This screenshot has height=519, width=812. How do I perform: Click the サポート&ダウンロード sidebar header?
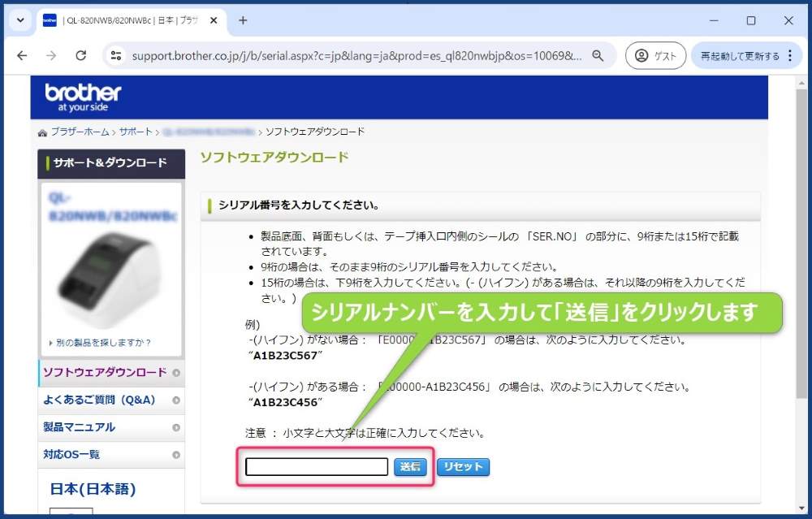[110, 163]
